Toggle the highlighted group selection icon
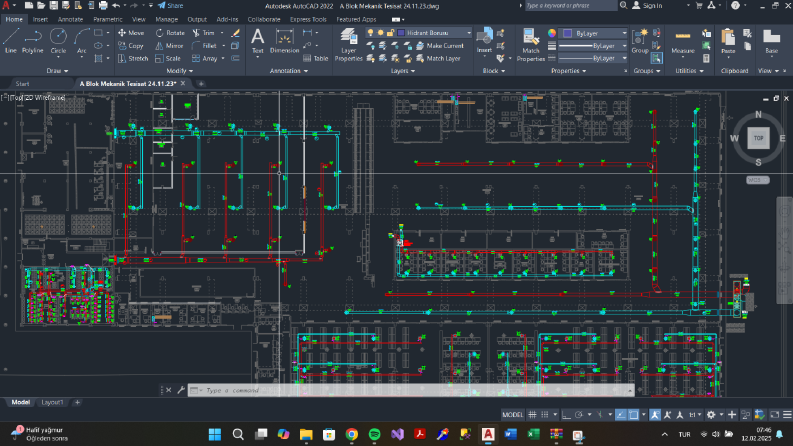 pyautogui.click(x=656, y=58)
